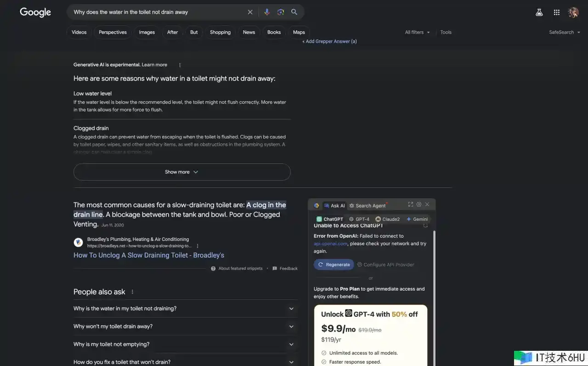588x366 pixels.
Task: Click the Google account profile avatar
Action: 573,12
